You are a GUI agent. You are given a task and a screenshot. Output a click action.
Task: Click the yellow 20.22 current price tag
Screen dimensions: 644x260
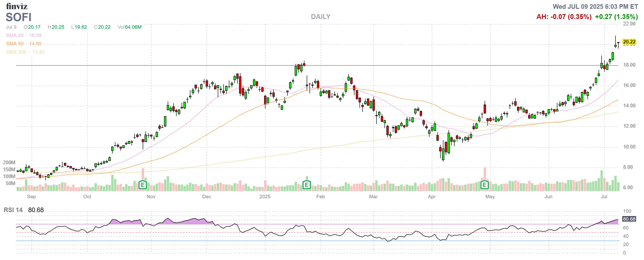pos(629,42)
